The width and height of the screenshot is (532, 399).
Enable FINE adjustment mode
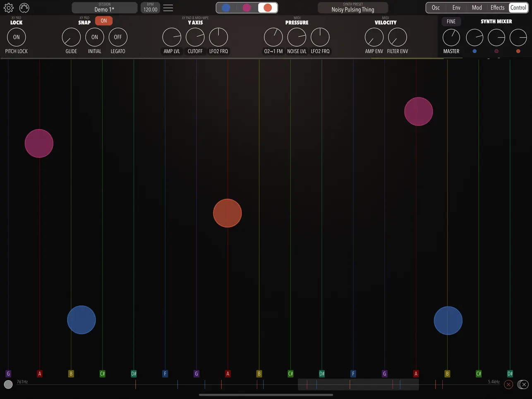point(451,21)
